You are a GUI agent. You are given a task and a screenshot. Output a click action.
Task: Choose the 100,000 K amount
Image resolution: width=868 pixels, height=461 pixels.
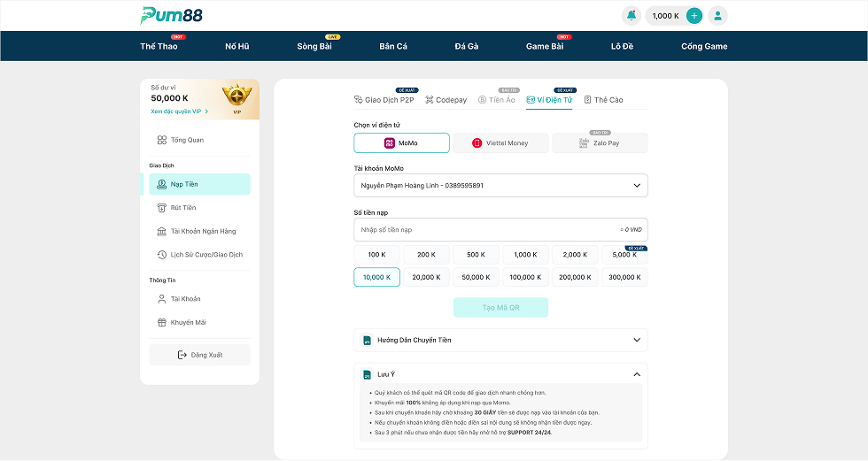525,278
